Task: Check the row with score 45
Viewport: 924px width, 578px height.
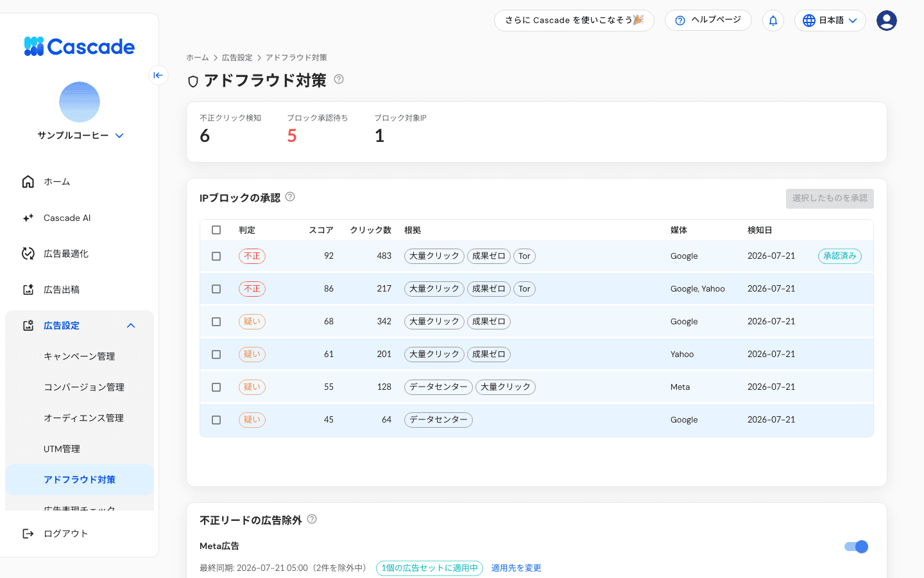Action: tap(216, 420)
